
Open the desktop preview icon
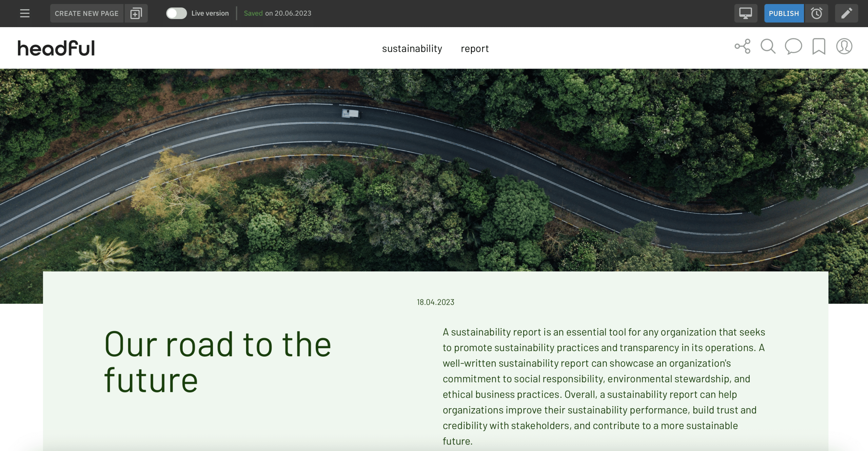tap(746, 13)
